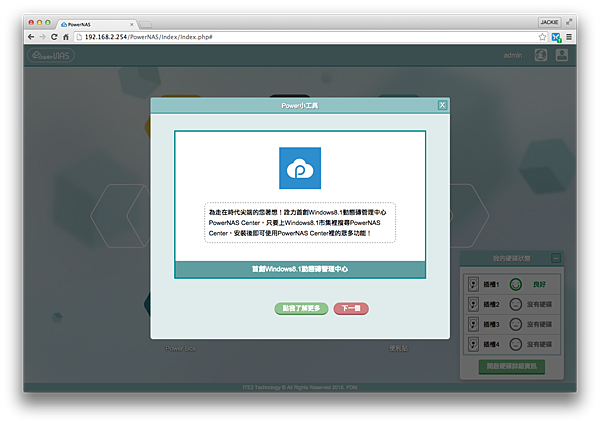Viewport: 600px width, 425px height.
Task: Click the 首創Windows8.1動態磚管理中心 caption bar
Action: coord(300,269)
